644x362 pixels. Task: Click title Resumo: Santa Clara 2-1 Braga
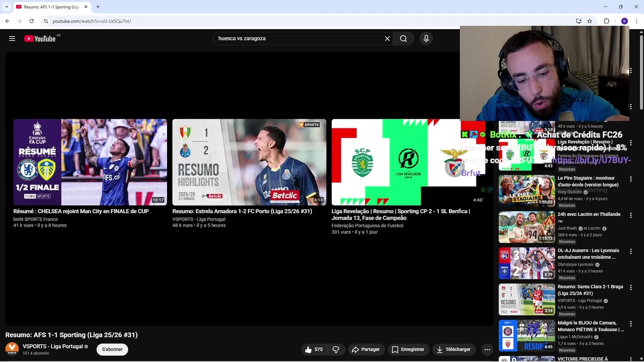[x=590, y=290]
